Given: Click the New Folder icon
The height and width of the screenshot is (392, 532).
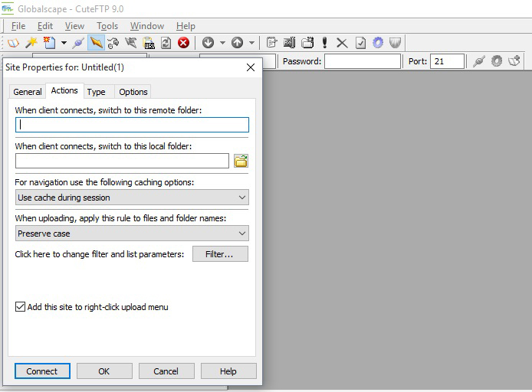Looking at the screenshot, I should (x=307, y=43).
